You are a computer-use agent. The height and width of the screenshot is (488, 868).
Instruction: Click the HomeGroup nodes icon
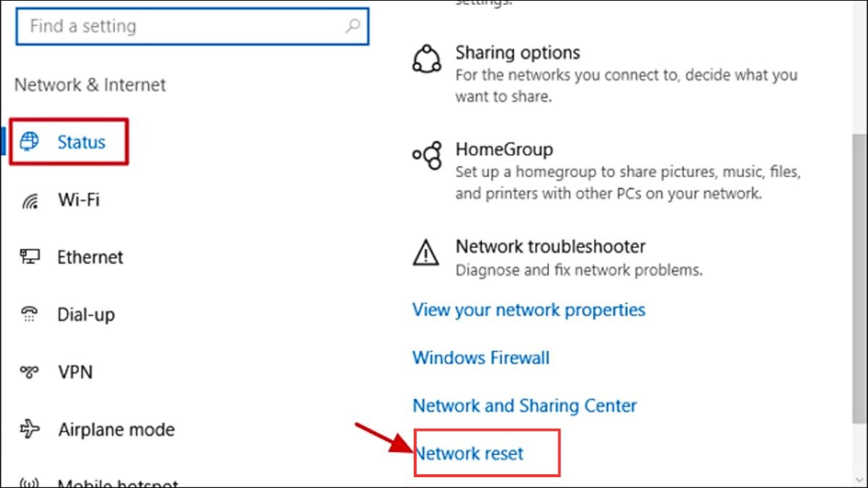coord(426,155)
